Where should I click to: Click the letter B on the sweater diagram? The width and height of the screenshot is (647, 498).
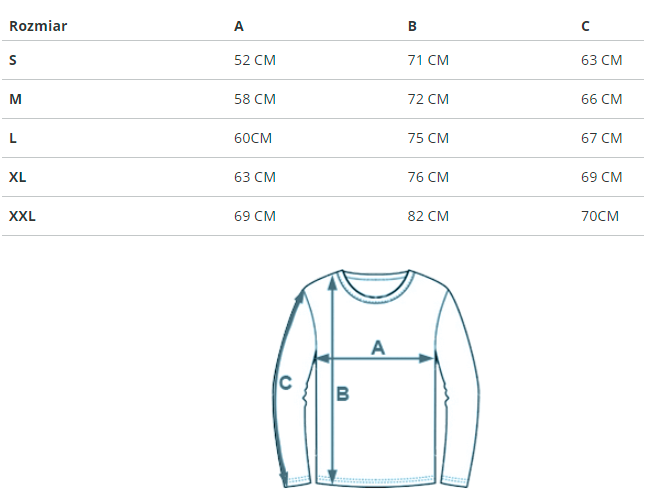coord(342,394)
